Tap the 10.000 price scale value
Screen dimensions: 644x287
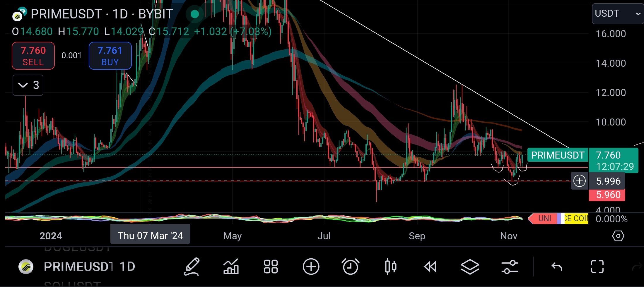tap(611, 122)
